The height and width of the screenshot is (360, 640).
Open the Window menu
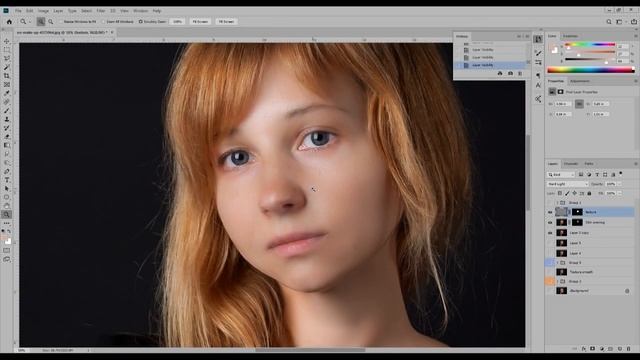pos(140,11)
